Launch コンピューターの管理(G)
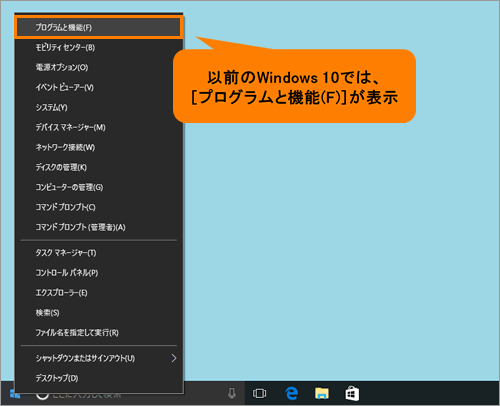500x406 pixels. click(99, 187)
